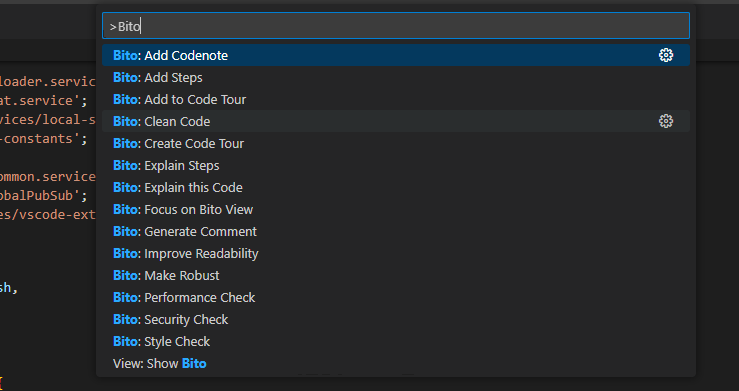Run Bito: Security Check
This screenshot has width=739, height=391.
click(x=396, y=319)
